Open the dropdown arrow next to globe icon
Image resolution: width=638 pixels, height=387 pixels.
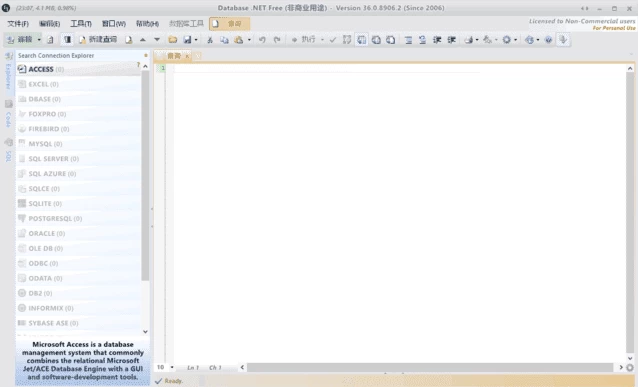(x=538, y=39)
